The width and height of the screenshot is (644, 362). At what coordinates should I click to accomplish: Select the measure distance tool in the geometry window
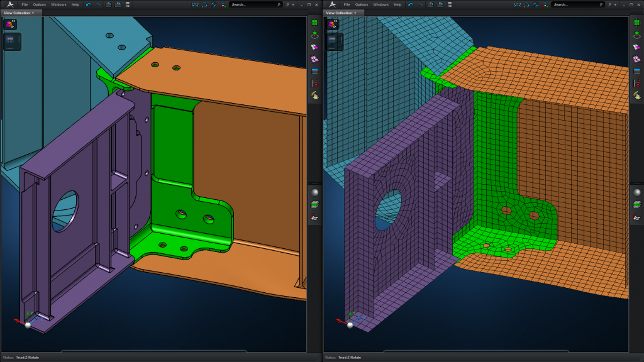point(195,4)
